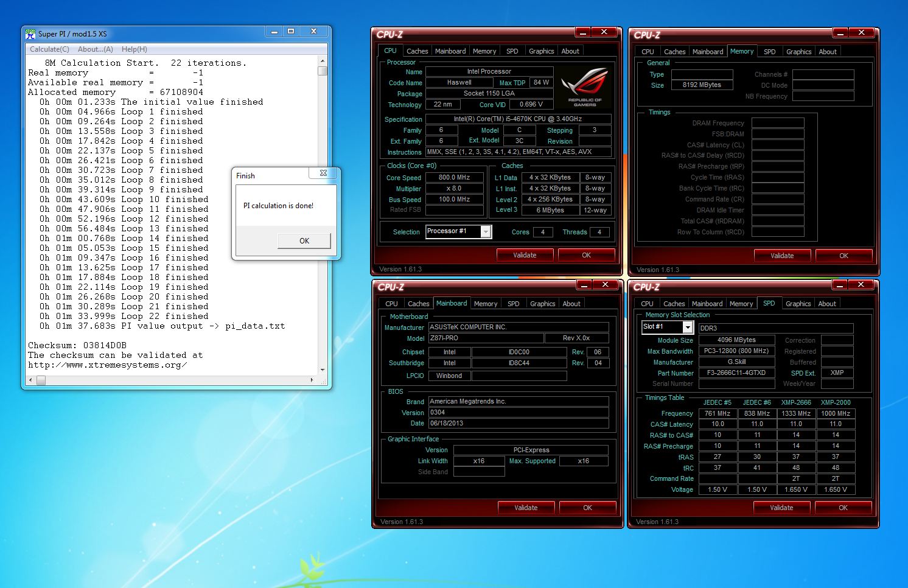This screenshot has width=908, height=588.
Task: Click the BIOS Date field 06/18/2013
Action: coord(519,424)
